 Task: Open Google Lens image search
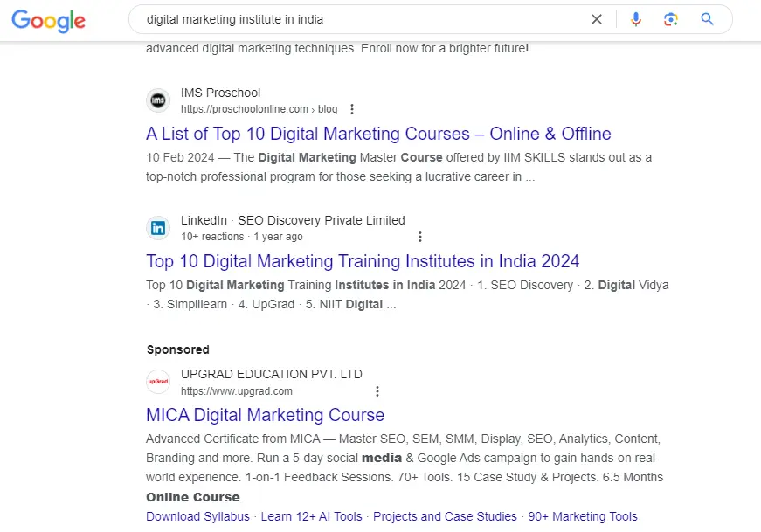point(671,18)
